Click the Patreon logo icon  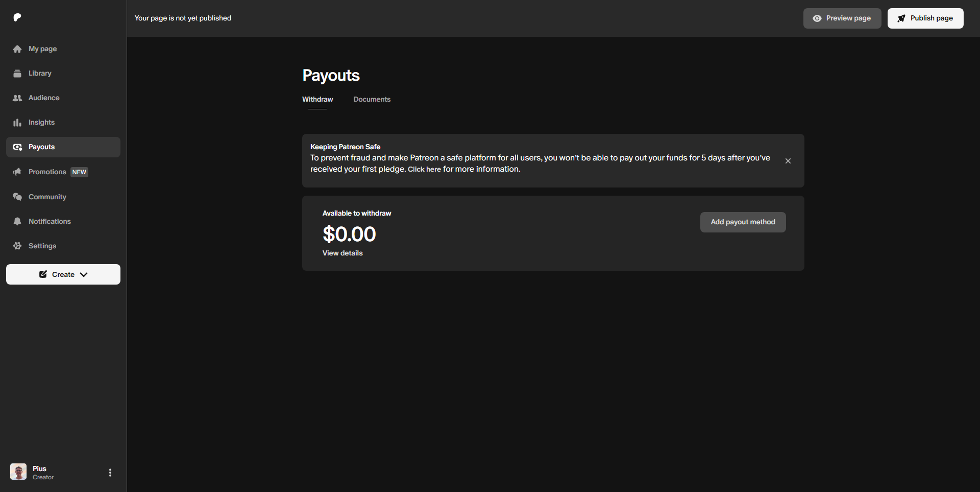click(x=17, y=17)
